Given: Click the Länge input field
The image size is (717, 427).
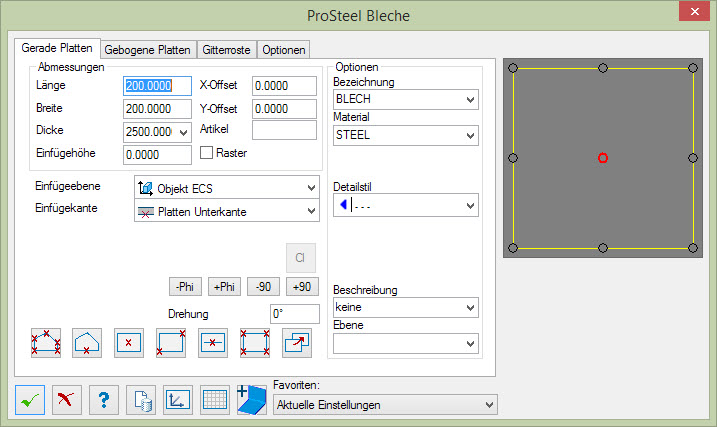Looking at the screenshot, I should point(157,86).
